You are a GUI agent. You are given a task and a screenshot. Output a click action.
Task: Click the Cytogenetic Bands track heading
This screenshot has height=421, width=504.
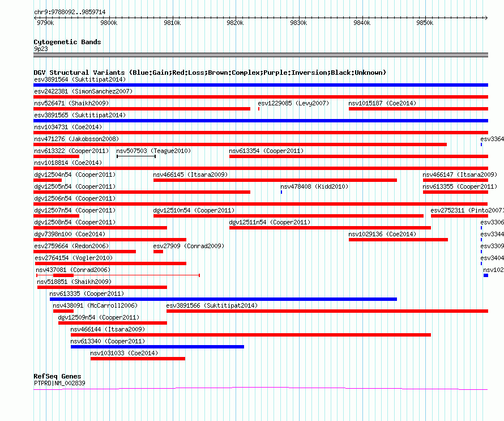click(x=67, y=42)
